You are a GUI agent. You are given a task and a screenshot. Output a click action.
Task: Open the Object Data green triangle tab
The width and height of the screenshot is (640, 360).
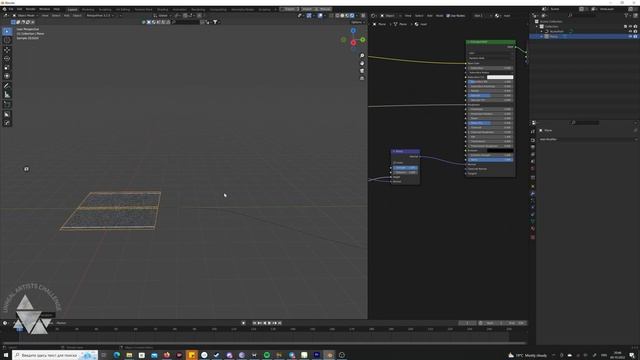click(x=533, y=222)
